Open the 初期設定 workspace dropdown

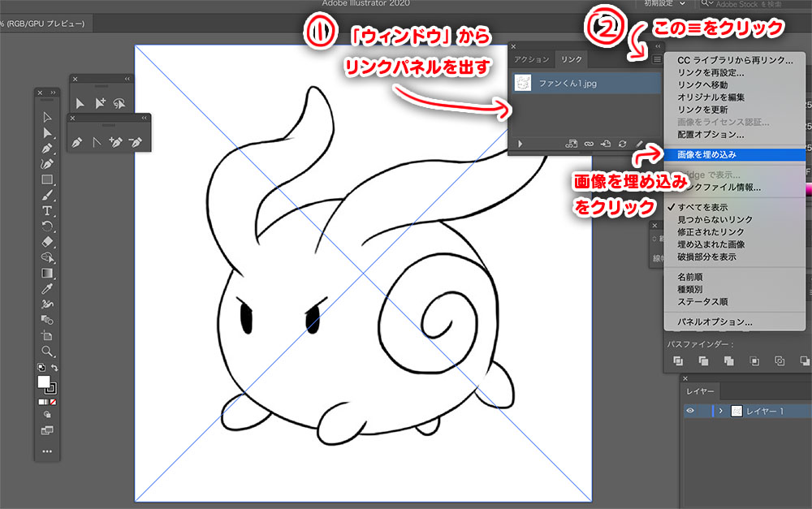point(664,3)
